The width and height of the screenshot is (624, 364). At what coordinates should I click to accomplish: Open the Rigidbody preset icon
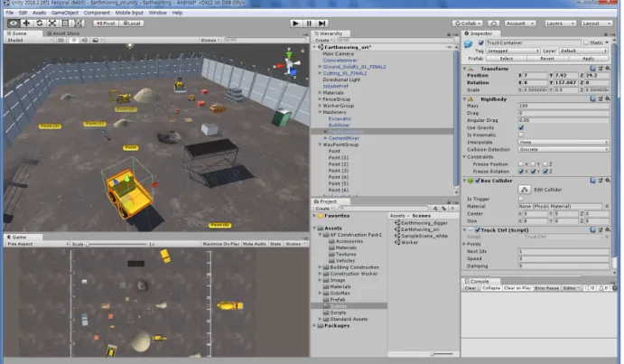pyautogui.click(x=601, y=98)
